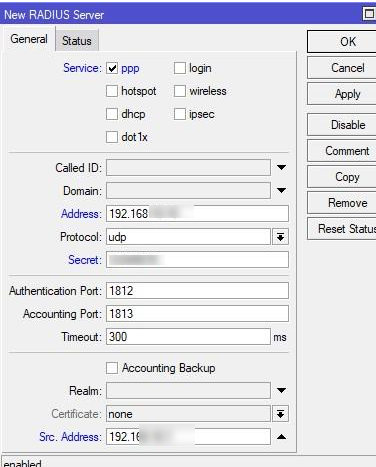The height and width of the screenshot is (467, 376).
Task: Select the General tab
Action: [x=29, y=39]
